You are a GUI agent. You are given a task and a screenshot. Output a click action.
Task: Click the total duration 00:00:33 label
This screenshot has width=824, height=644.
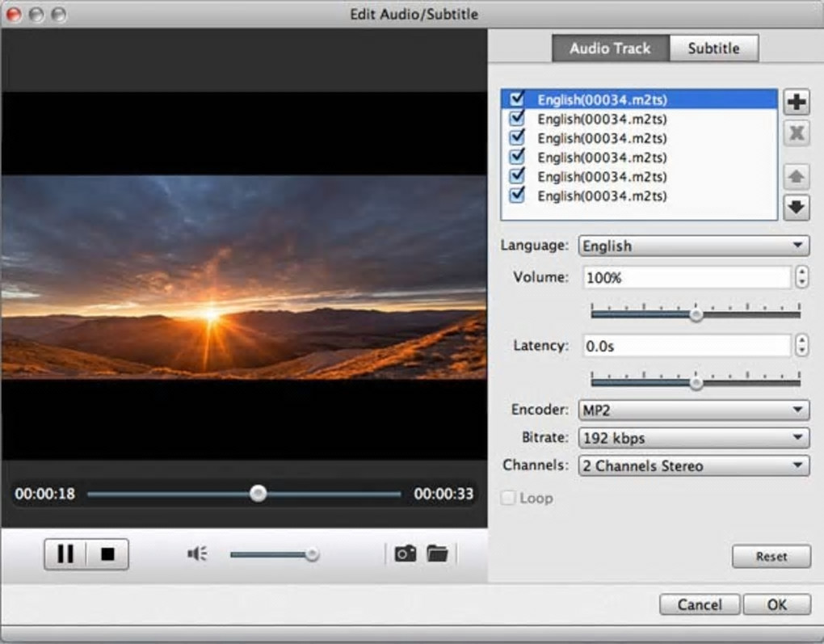tap(444, 494)
